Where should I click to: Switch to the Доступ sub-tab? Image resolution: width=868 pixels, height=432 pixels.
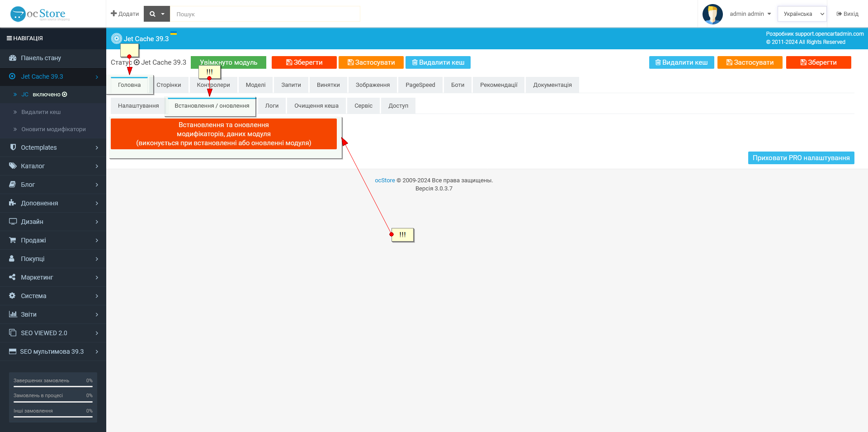(x=398, y=106)
